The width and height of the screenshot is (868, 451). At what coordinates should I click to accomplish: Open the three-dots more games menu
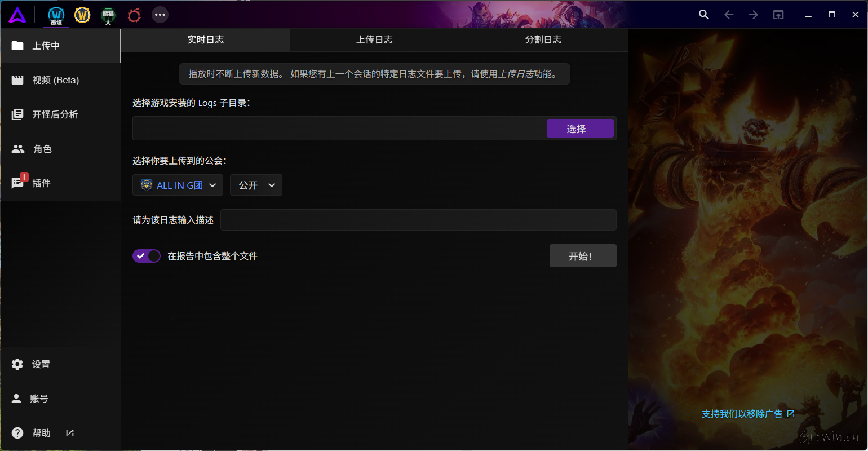coord(160,15)
